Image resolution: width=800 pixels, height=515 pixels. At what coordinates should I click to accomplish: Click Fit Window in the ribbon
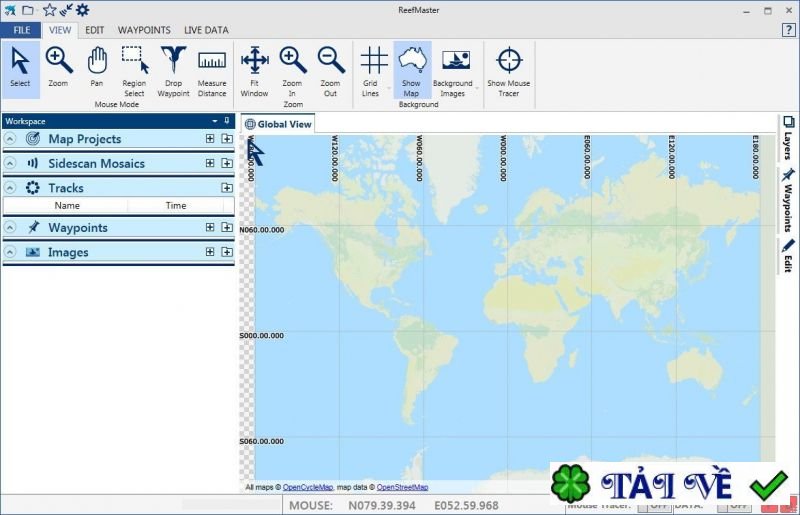(254, 70)
